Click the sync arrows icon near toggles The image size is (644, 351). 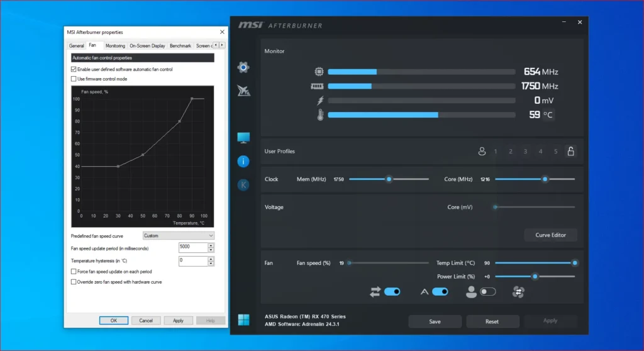pyautogui.click(x=375, y=292)
